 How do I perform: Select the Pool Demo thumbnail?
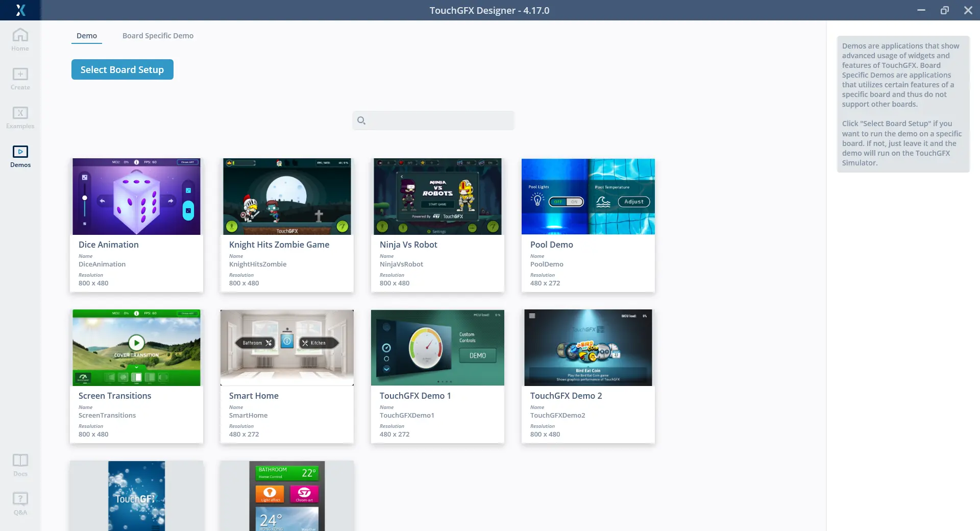[588, 197]
